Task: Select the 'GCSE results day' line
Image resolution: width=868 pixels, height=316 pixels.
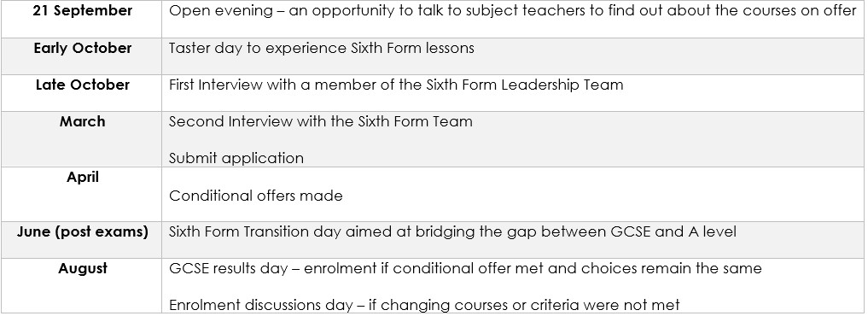Action: [x=465, y=268]
